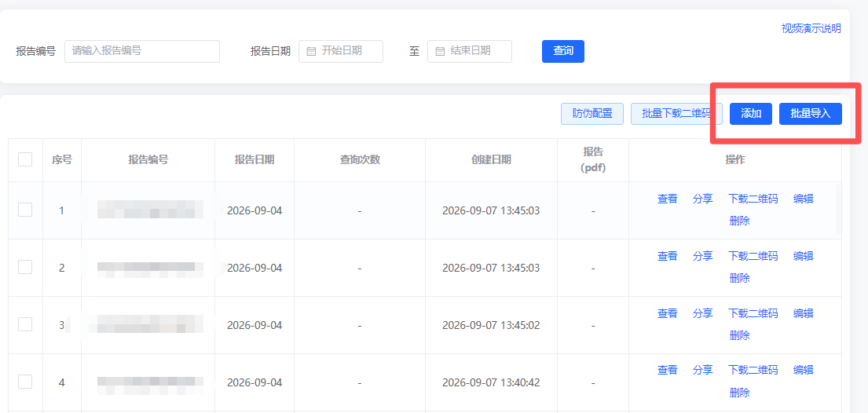868x413 pixels.
Task: Click 下载二维码 for row 1
Action: (753, 199)
